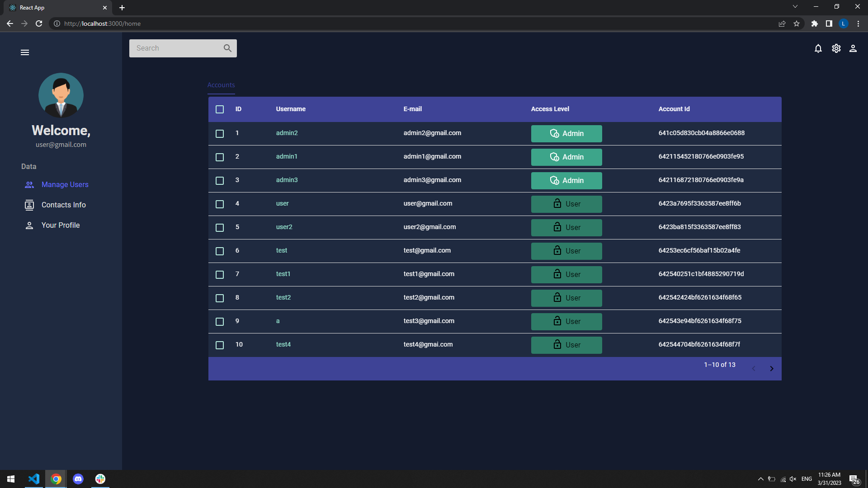Open Visual Studio Code from the taskbar
Screen dimensions: 868x488
click(x=34, y=479)
